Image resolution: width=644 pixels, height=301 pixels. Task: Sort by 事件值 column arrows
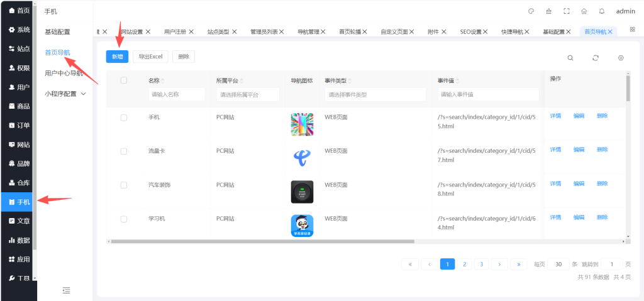coord(457,80)
